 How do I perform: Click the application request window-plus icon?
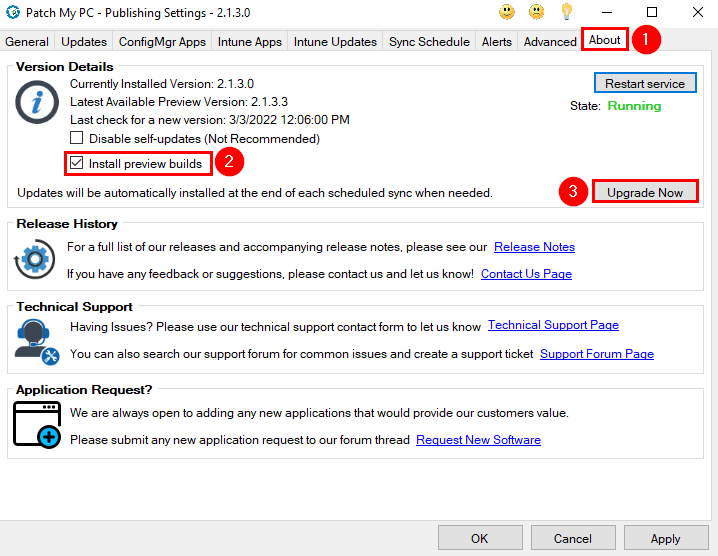pyautogui.click(x=37, y=425)
